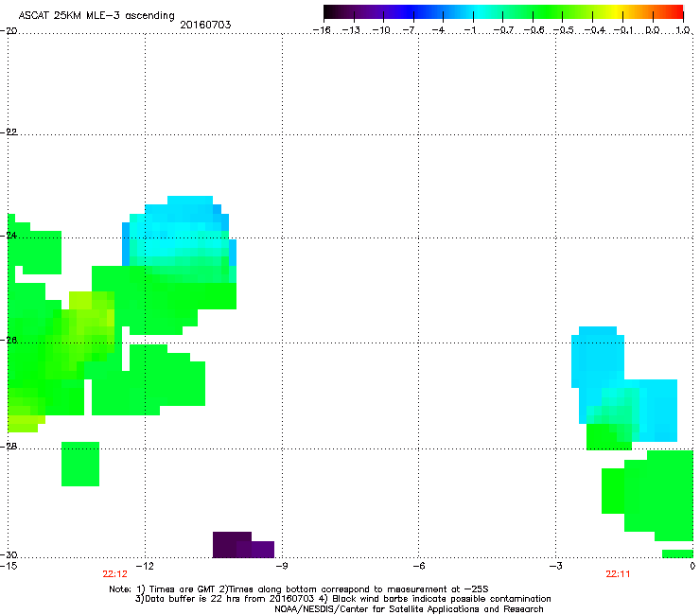Click the latitude label -28
Image resolution: width=700 pixels, height=615 pixels.
pos(9,447)
